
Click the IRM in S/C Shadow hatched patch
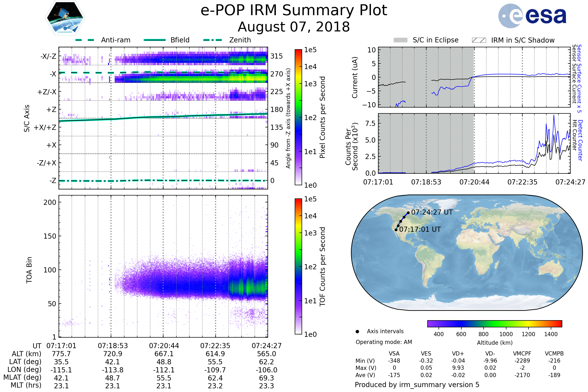479,40
